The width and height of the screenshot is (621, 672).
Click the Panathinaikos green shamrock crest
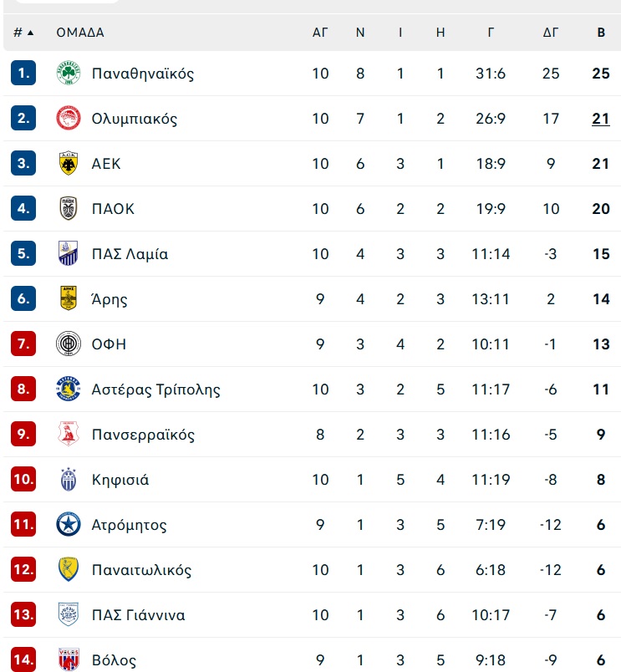click(69, 74)
